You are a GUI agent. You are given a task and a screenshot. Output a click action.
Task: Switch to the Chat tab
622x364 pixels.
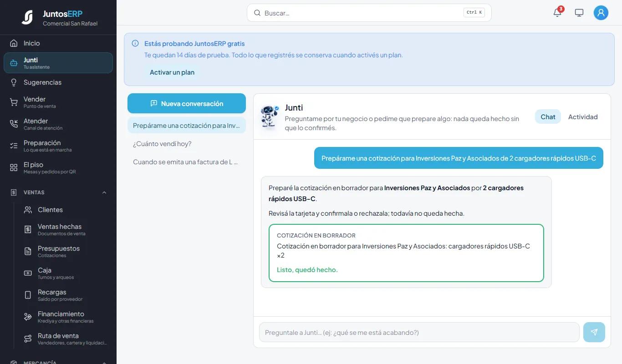coord(548,116)
